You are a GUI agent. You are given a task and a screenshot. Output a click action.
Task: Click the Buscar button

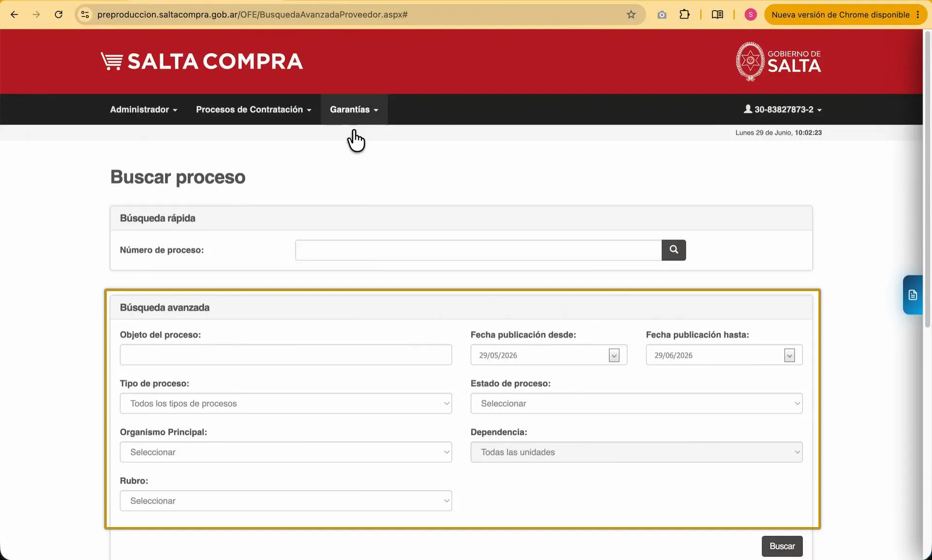[x=782, y=546]
